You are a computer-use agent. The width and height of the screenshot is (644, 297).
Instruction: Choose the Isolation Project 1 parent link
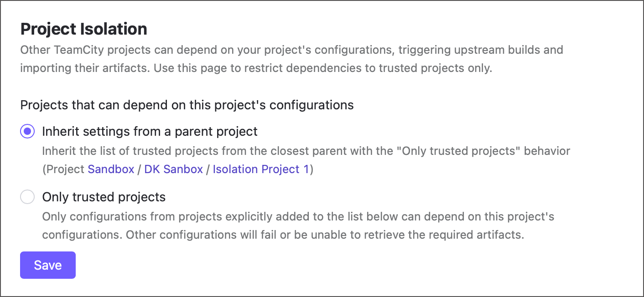[x=260, y=169]
